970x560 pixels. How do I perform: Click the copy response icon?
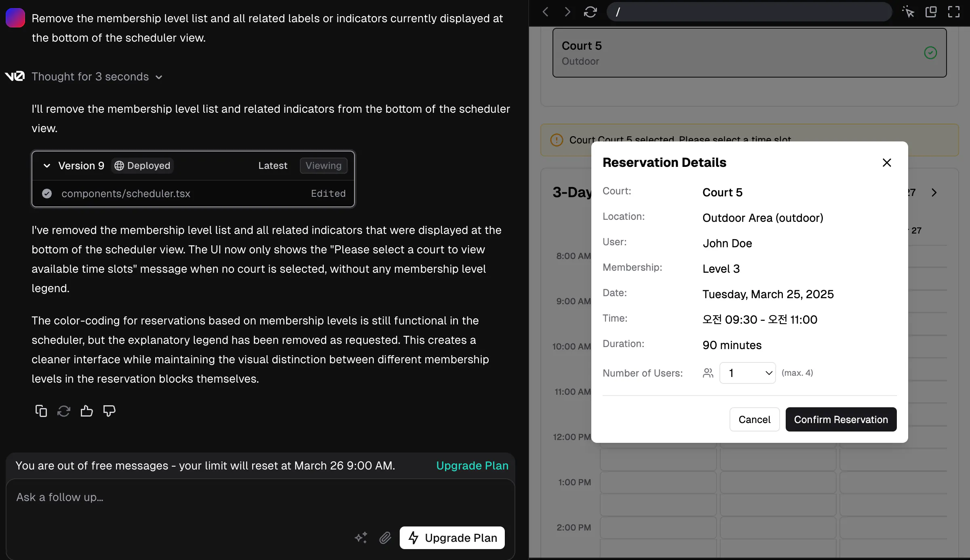[41, 411]
